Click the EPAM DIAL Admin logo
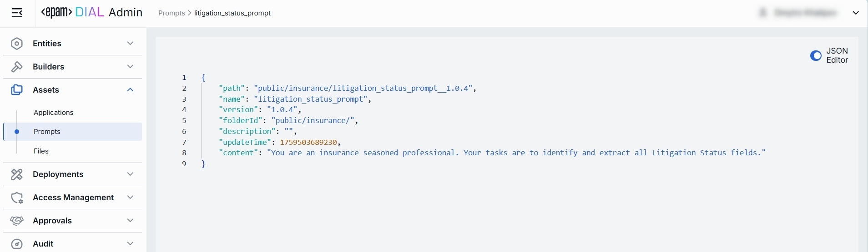Image resolution: width=868 pixels, height=252 pixels. click(91, 13)
